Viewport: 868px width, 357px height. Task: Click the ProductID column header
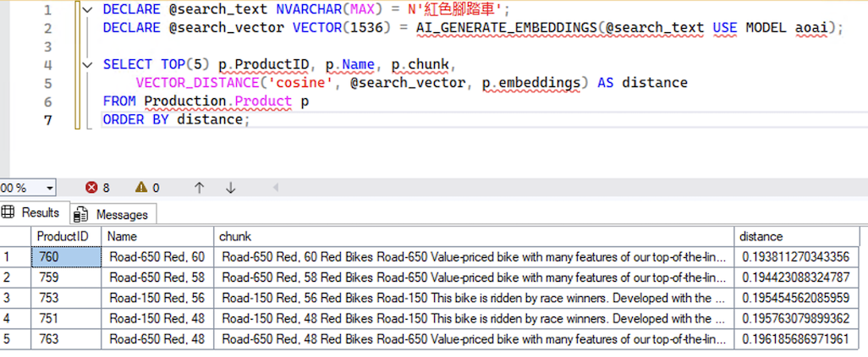pos(66,236)
